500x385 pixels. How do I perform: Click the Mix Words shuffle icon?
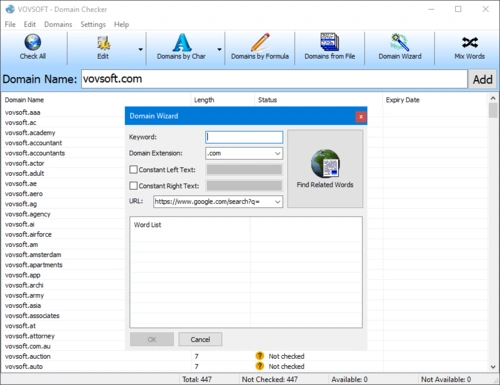coord(470,42)
